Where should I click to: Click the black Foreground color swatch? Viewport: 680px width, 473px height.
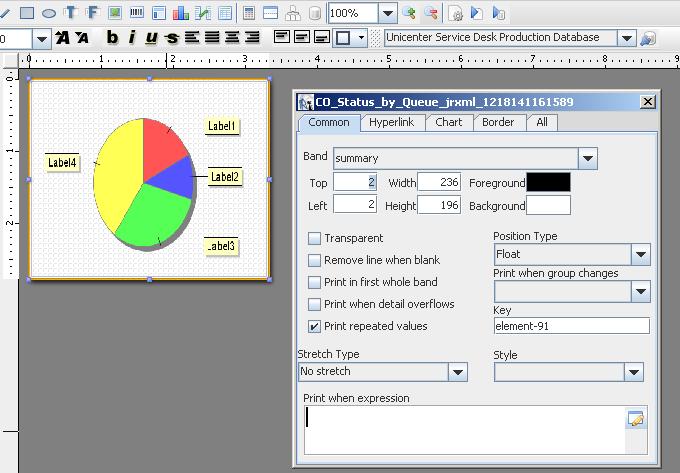tap(549, 182)
